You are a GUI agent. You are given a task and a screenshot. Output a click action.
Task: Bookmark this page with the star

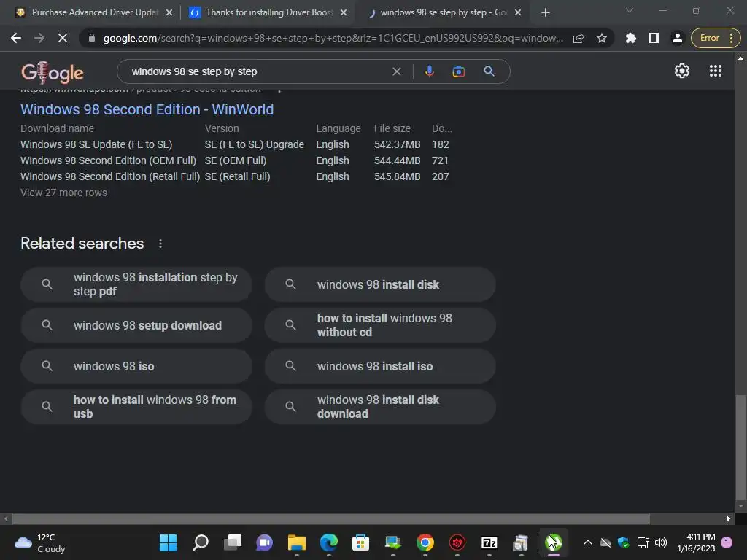pos(602,38)
